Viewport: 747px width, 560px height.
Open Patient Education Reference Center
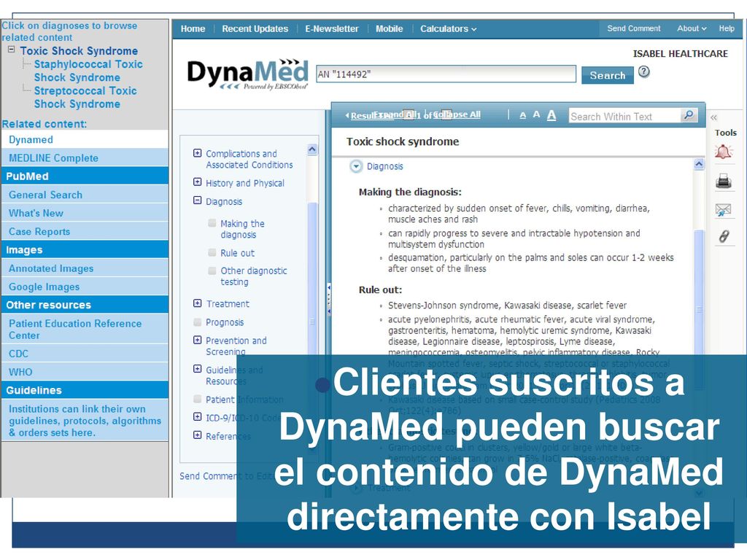[x=85, y=329]
